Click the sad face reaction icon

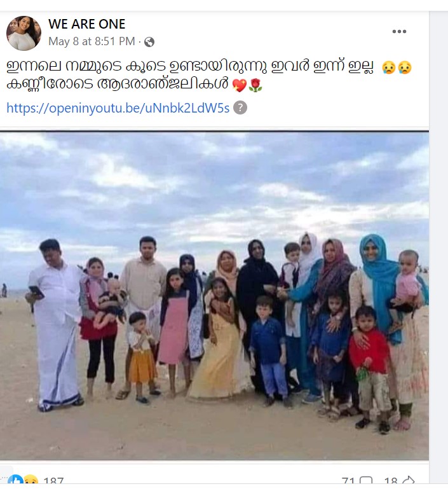[31, 480]
